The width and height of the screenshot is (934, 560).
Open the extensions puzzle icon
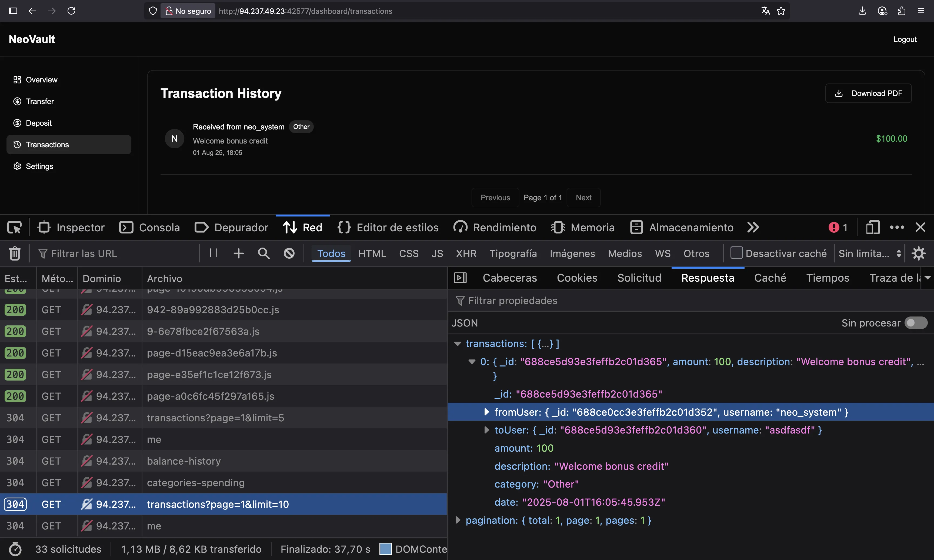[x=902, y=11]
